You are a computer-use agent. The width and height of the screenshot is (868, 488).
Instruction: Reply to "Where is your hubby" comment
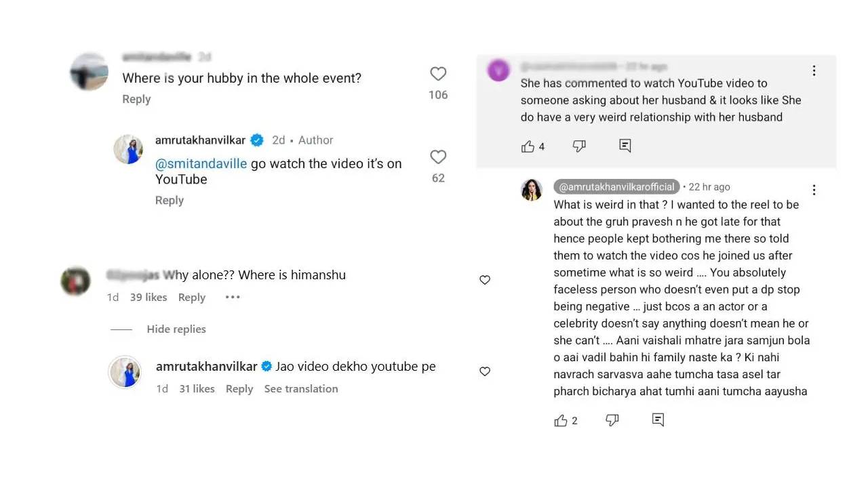136,99
